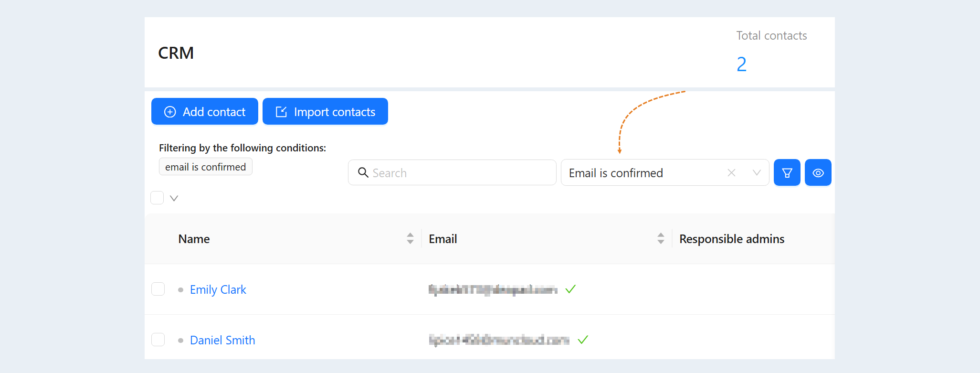The image size is (980, 373).
Task: Tick the checkbox for Daniel Smith
Action: click(x=158, y=340)
